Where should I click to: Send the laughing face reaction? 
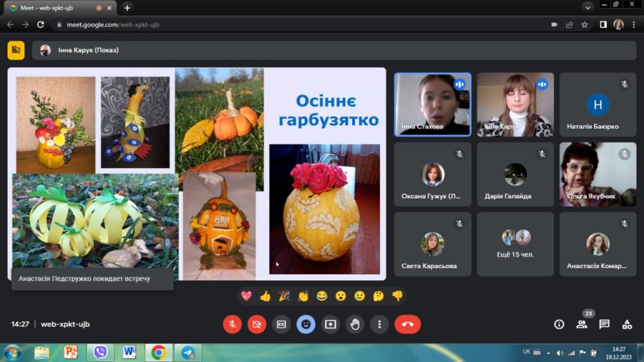(321, 296)
